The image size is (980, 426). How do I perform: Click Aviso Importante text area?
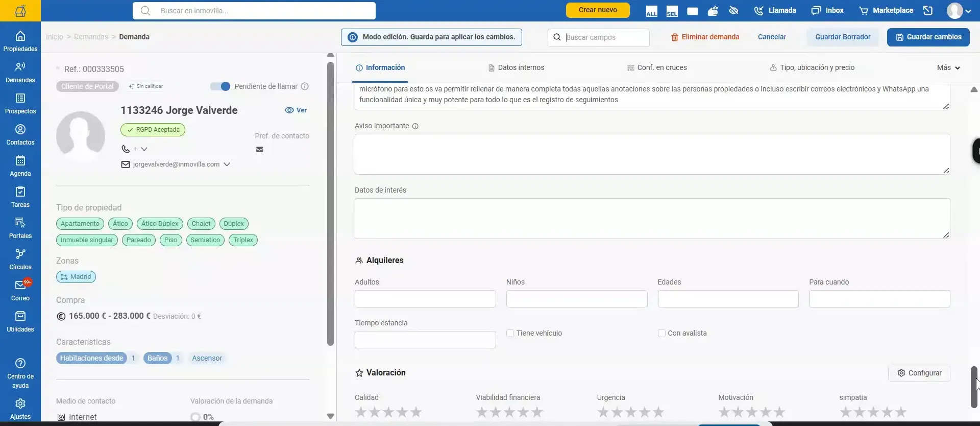tap(652, 154)
